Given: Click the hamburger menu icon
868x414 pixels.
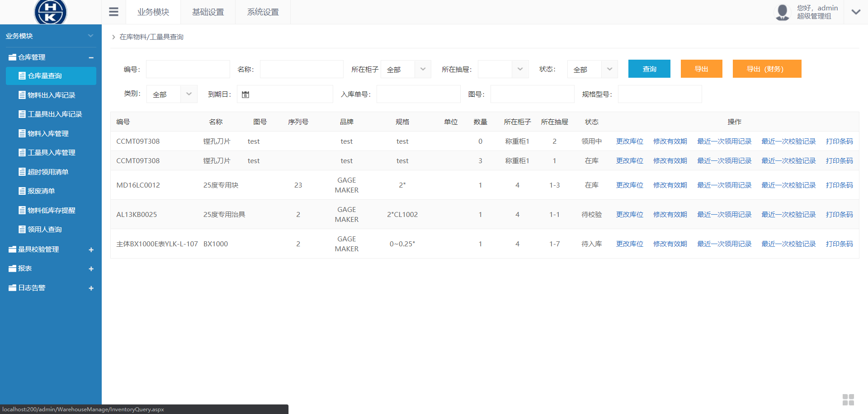Looking at the screenshot, I should pyautogui.click(x=113, y=11).
